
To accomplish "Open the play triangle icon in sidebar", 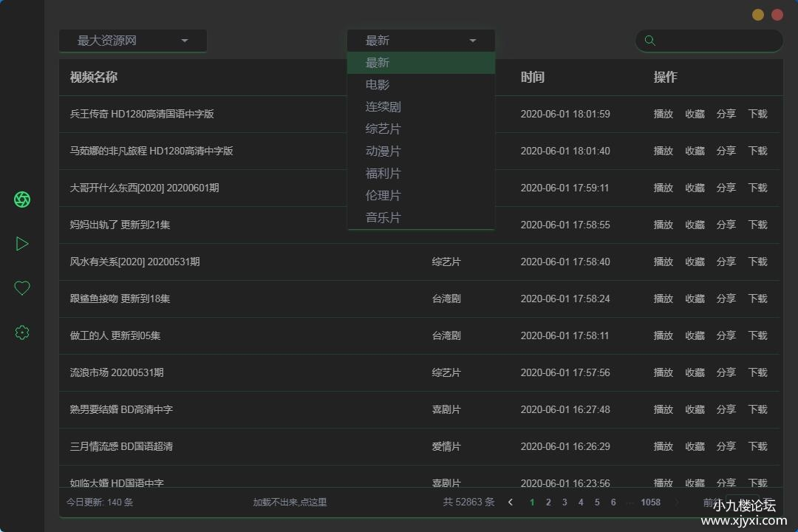I will [x=22, y=244].
